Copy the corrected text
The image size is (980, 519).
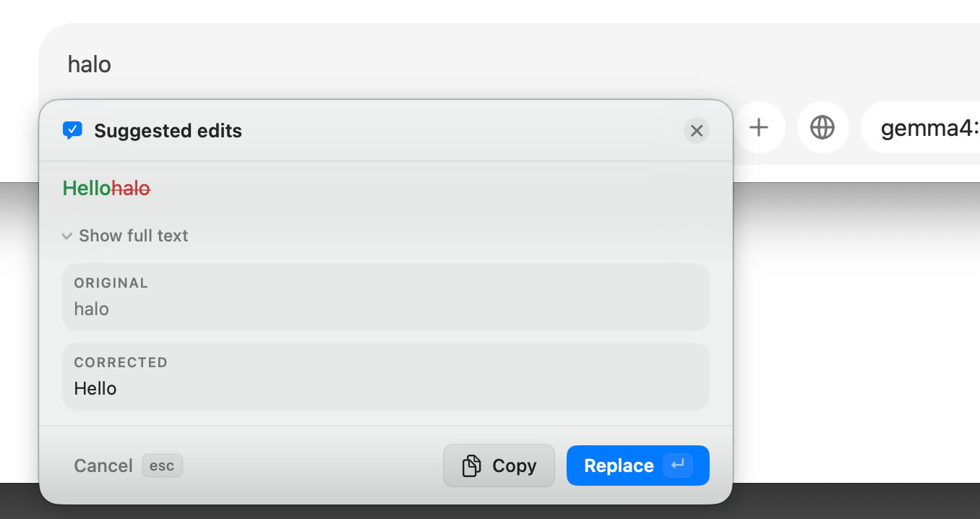(499, 466)
